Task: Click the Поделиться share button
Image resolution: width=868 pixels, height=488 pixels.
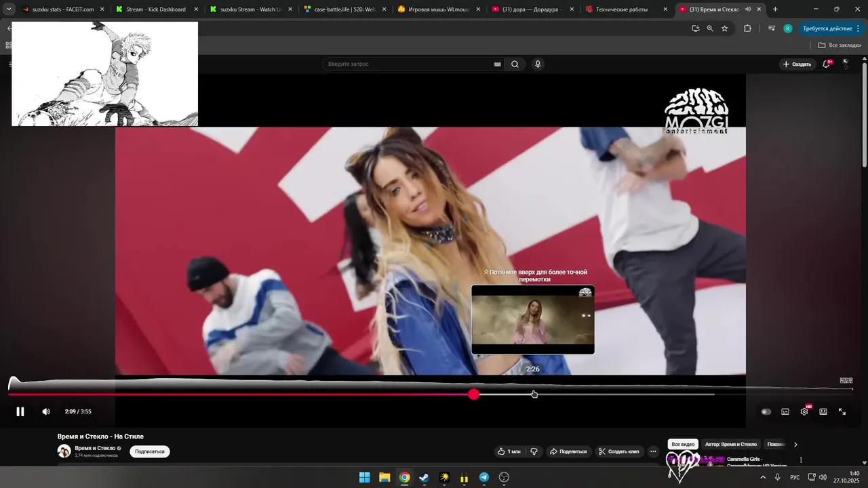Action: coord(568,451)
